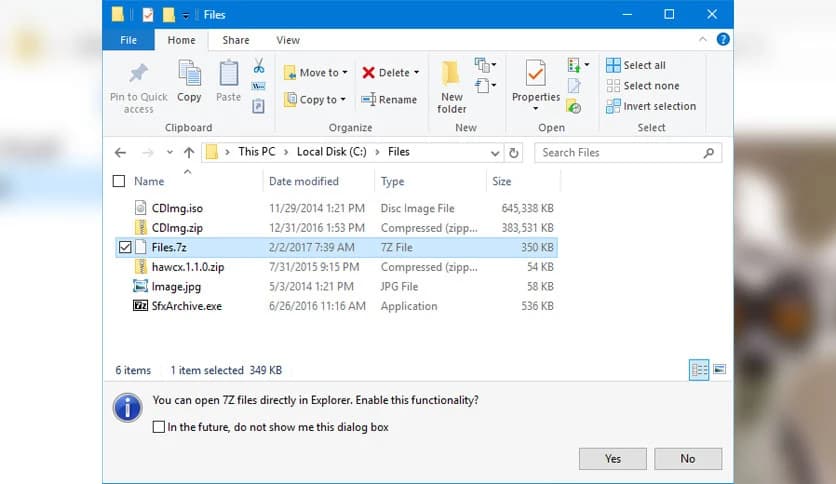Image resolution: width=836 pixels, height=484 pixels.
Task: Click the Copy icon in Clipboard group
Action: (189, 74)
